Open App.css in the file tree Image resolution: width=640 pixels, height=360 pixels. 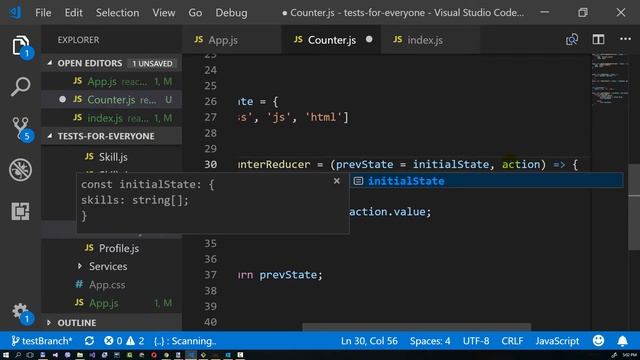111,284
